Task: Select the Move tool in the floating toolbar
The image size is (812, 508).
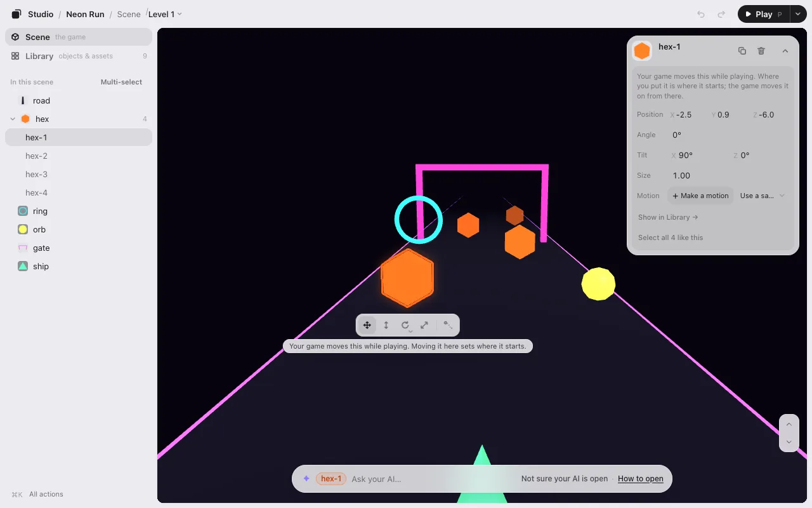Action: [x=367, y=325]
